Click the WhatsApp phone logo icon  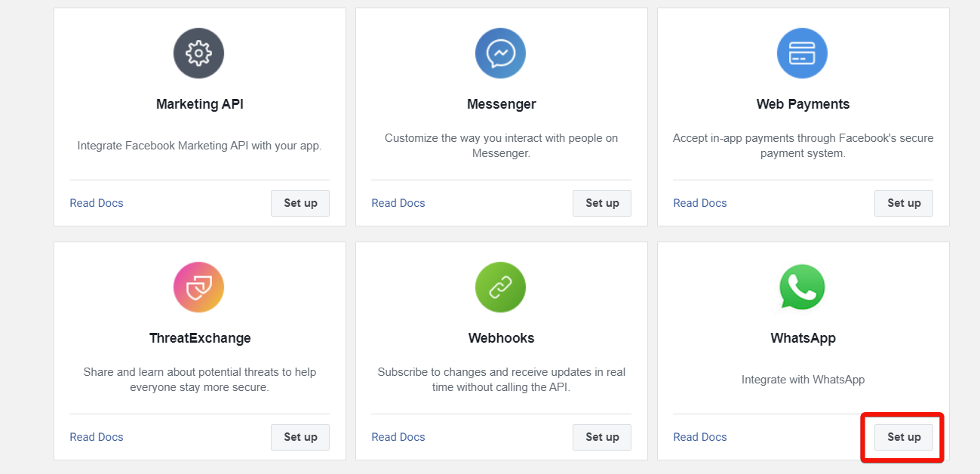click(x=803, y=287)
